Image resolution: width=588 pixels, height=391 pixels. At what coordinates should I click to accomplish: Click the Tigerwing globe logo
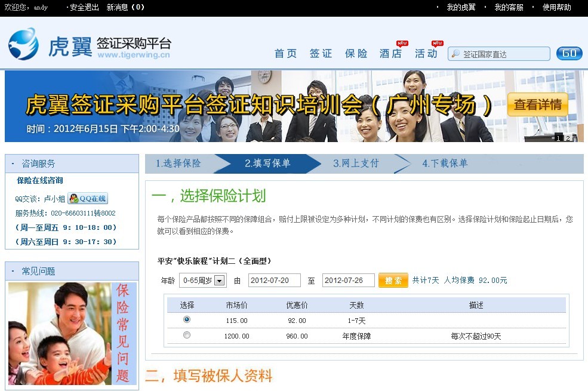pyautogui.click(x=24, y=44)
